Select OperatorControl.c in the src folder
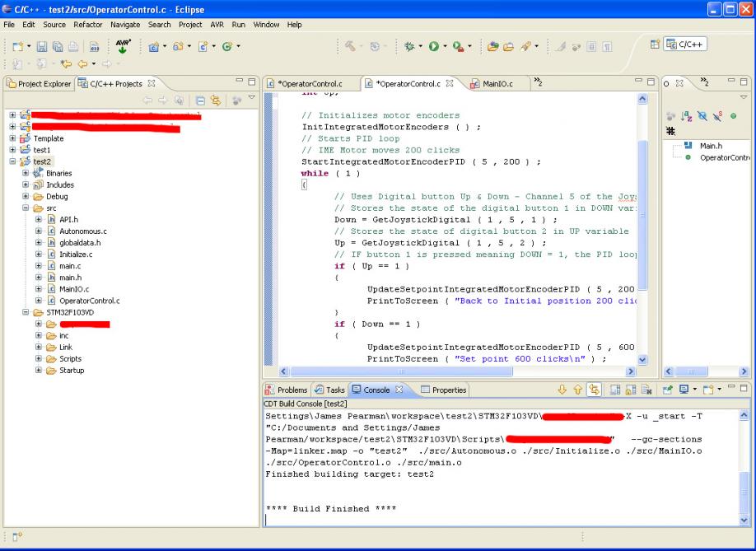 89,301
